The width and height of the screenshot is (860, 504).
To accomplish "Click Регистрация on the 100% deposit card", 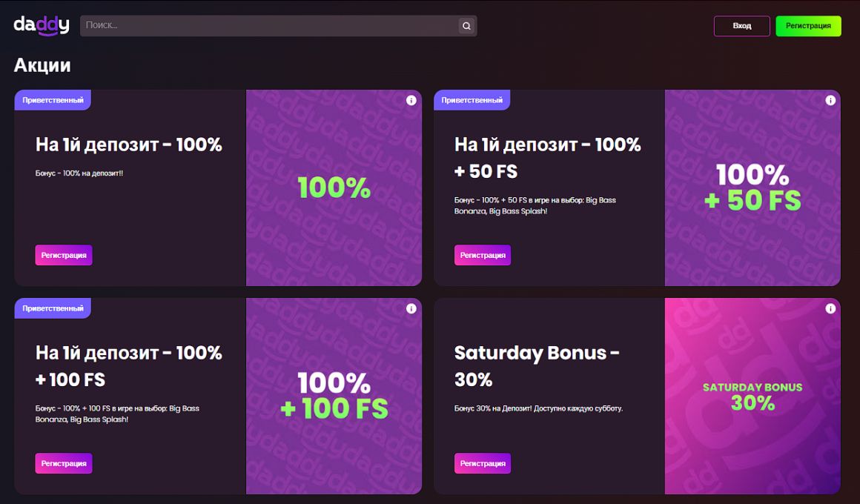I will (64, 255).
